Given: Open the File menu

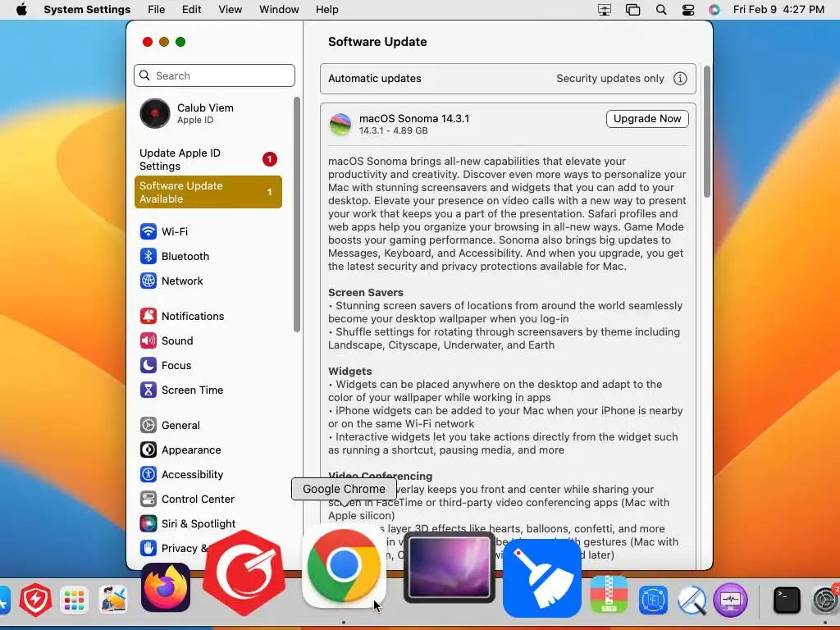Looking at the screenshot, I should [x=157, y=10].
